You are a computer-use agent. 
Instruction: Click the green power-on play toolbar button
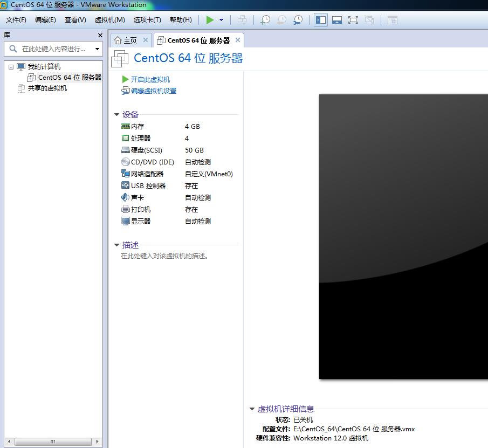click(x=210, y=20)
